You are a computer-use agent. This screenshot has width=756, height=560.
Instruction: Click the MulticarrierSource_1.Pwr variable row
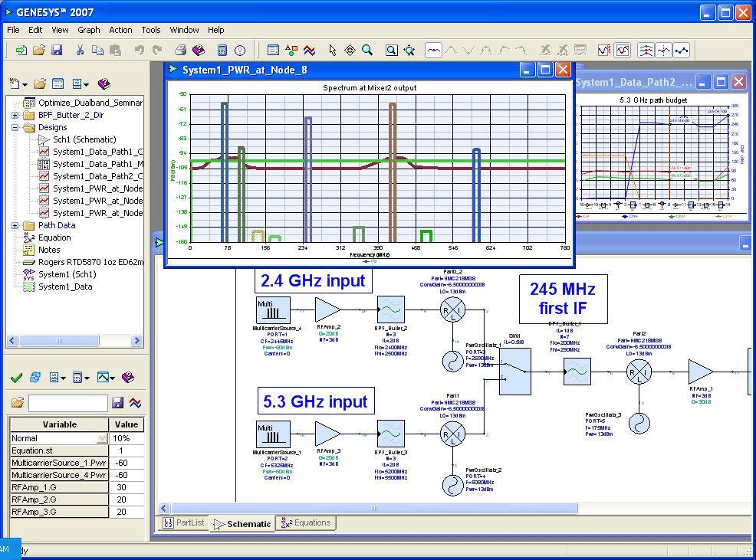[77, 463]
